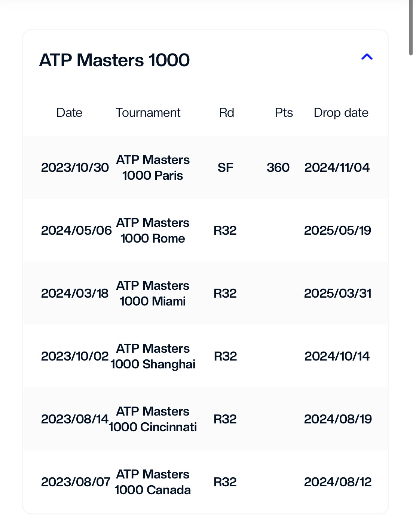Image resolution: width=416 pixels, height=532 pixels.
Task: Click the 2024/11/04 drop date
Action: [337, 167]
